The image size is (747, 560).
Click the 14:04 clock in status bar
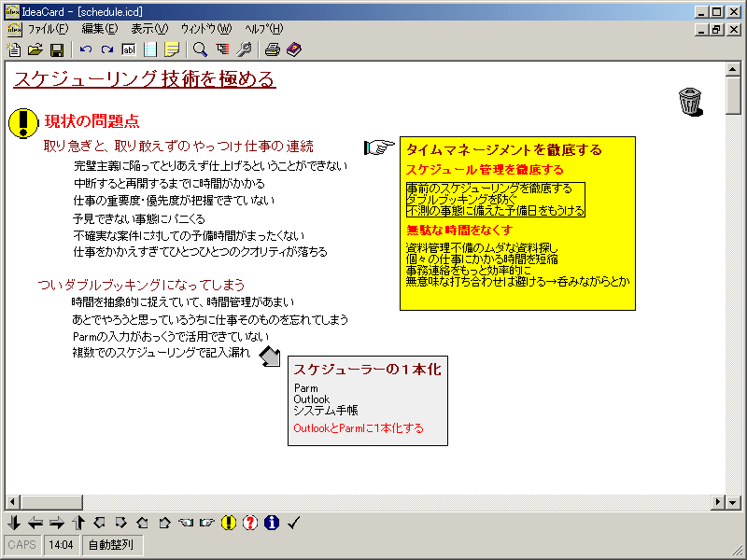click(61, 545)
